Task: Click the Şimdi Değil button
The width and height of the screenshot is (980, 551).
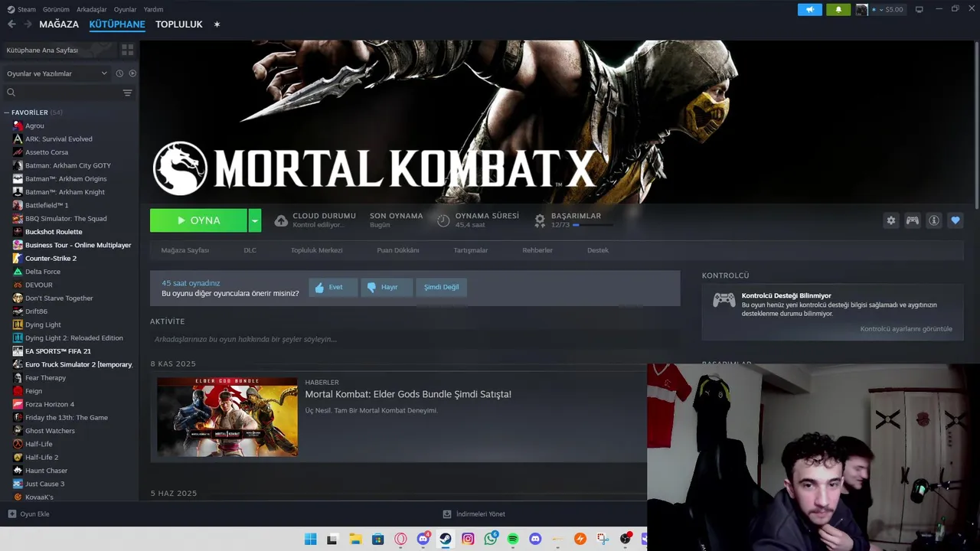Action: [x=442, y=287]
